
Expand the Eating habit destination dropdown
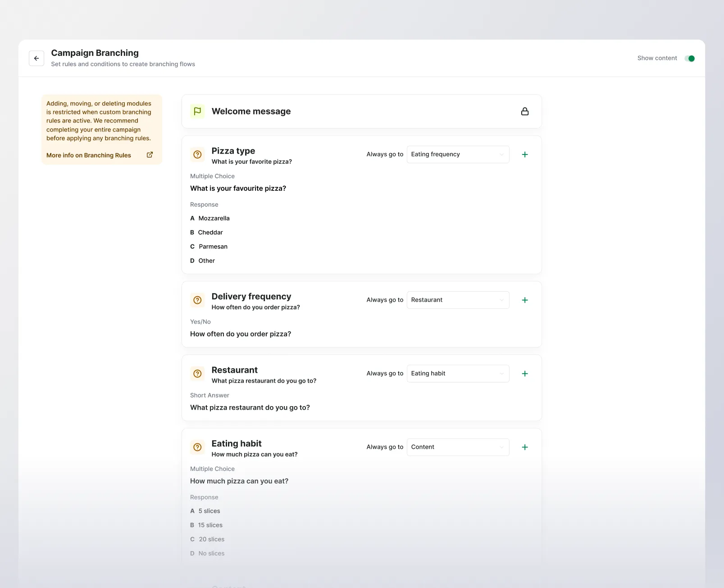(458, 374)
